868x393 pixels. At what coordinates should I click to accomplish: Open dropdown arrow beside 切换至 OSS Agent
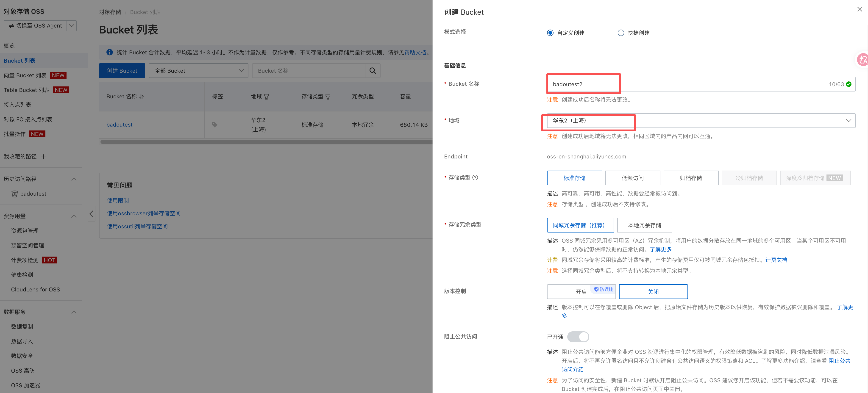click(x=72, y=26)
